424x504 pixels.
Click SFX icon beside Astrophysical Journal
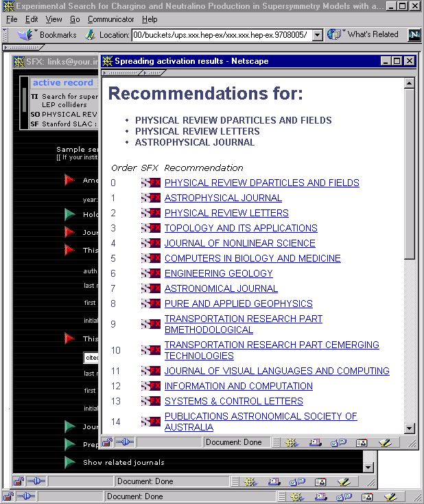click(151, 198)
